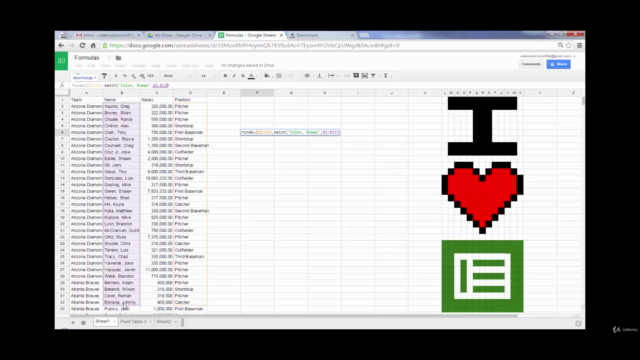This screenshot has width=640, height=360.
Task: Insert a chart from the toolbar
Action: pyautogui.click(x=364, y=76)
